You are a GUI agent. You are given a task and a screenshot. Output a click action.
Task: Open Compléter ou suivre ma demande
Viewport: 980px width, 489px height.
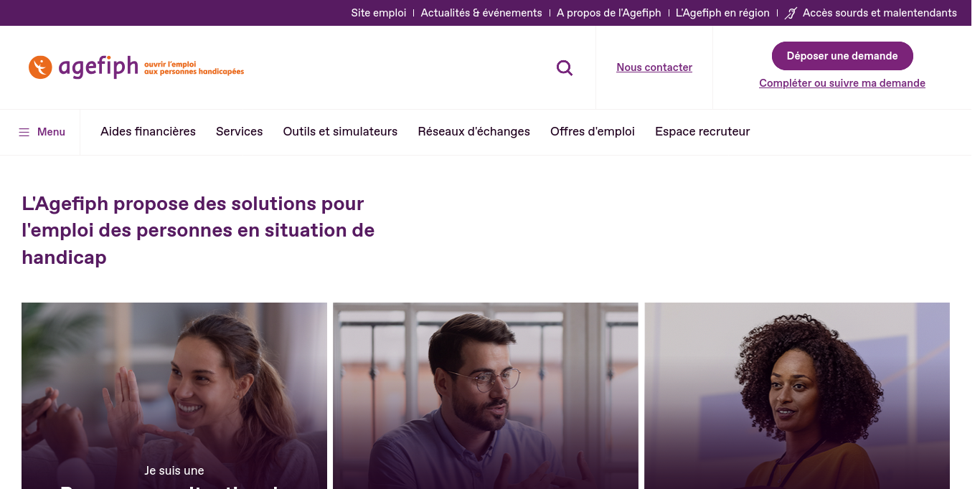[842, 83]
